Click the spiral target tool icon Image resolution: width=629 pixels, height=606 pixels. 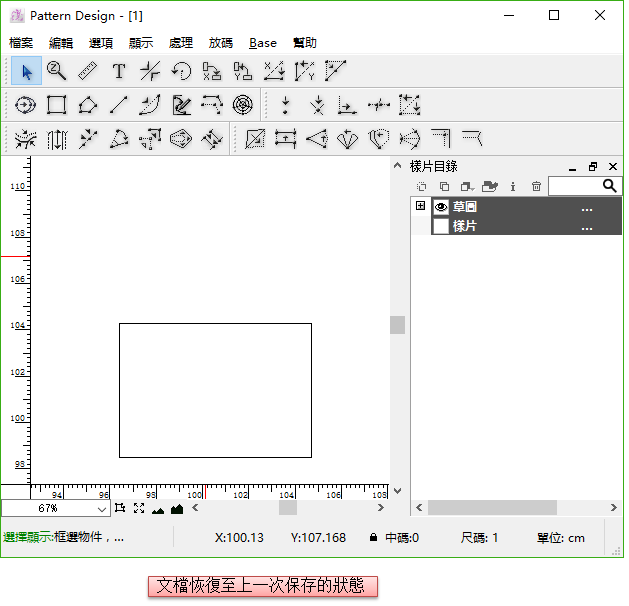click(x=243, y=104)
